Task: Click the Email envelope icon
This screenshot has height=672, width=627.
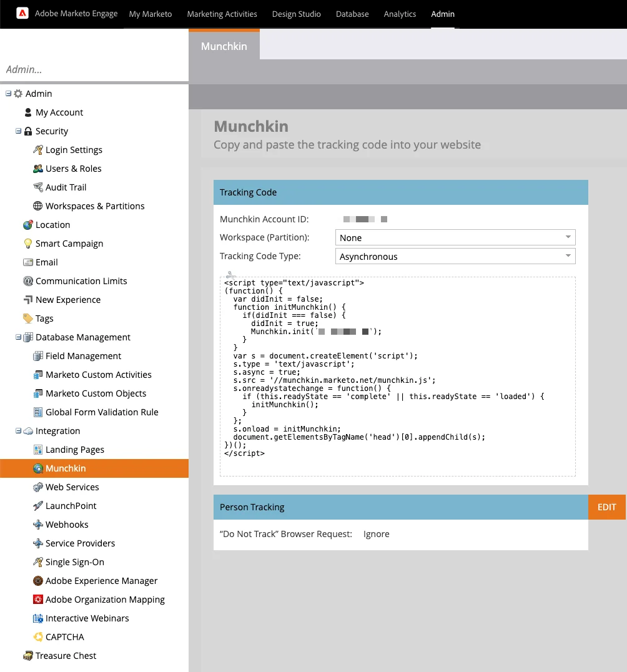Action: 28,262
